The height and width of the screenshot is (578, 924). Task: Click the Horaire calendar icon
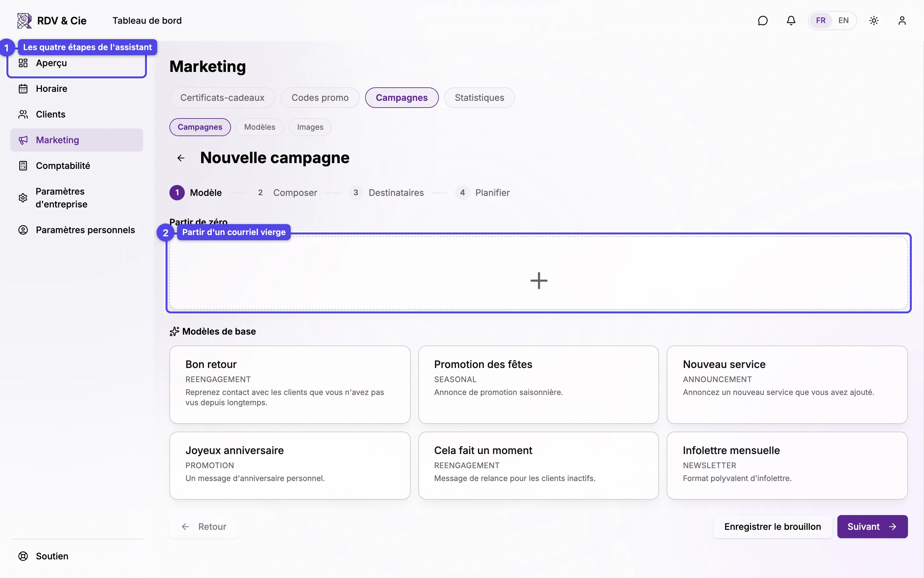point(23,89)
